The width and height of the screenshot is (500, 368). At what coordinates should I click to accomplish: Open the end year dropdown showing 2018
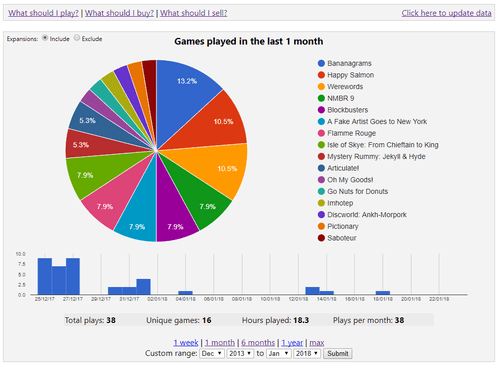[x=307, y=353]
